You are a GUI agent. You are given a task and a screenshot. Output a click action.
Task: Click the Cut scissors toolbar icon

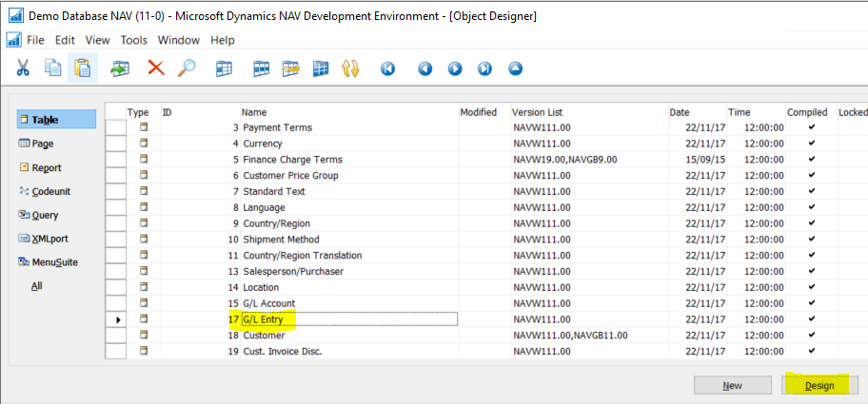[23, 68]
